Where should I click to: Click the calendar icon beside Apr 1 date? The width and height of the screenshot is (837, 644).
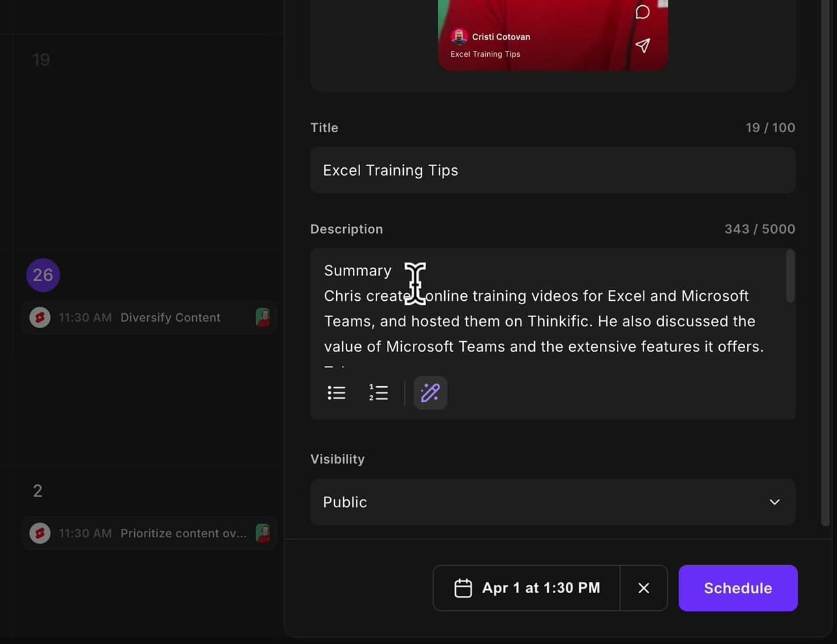point(463,588)
